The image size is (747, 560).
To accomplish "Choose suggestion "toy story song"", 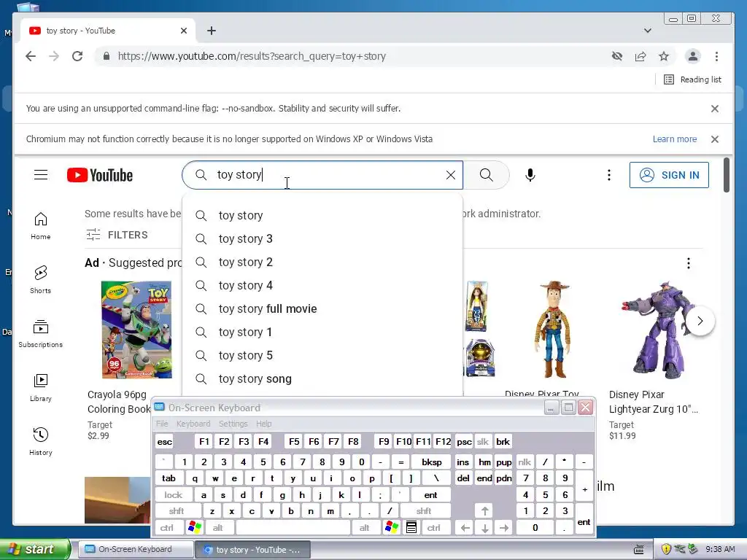I will click(322, 378).
